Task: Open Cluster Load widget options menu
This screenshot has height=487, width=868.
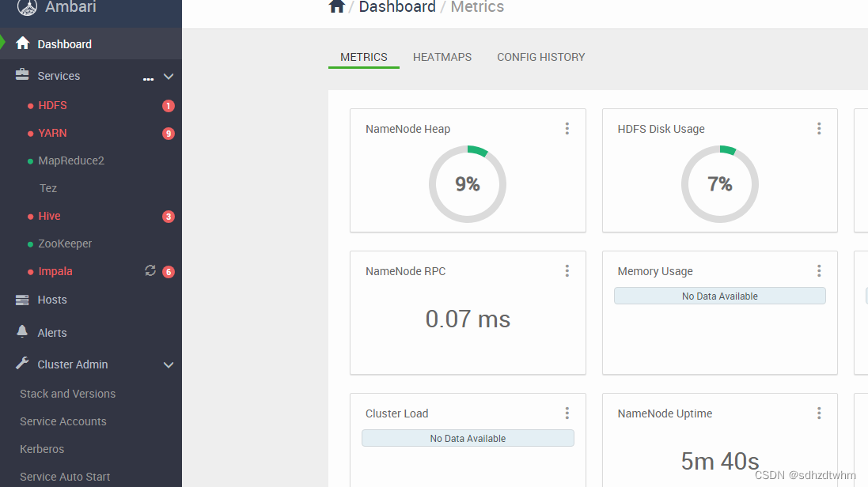Action: [567, 413]
